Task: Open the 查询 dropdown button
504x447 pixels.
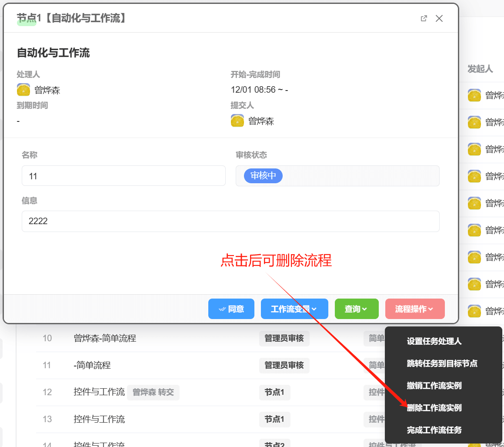Action: pos(356,309)
